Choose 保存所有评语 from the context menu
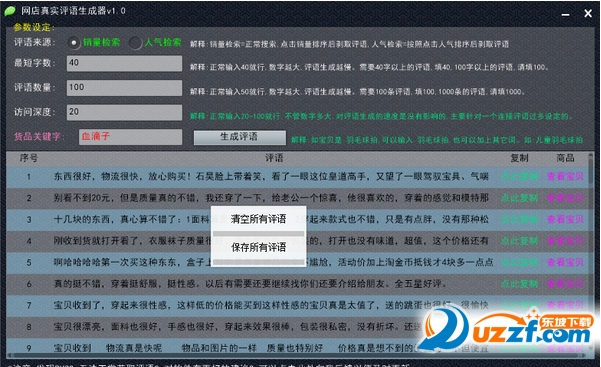The image size is (601, 367). click(258, 247)
